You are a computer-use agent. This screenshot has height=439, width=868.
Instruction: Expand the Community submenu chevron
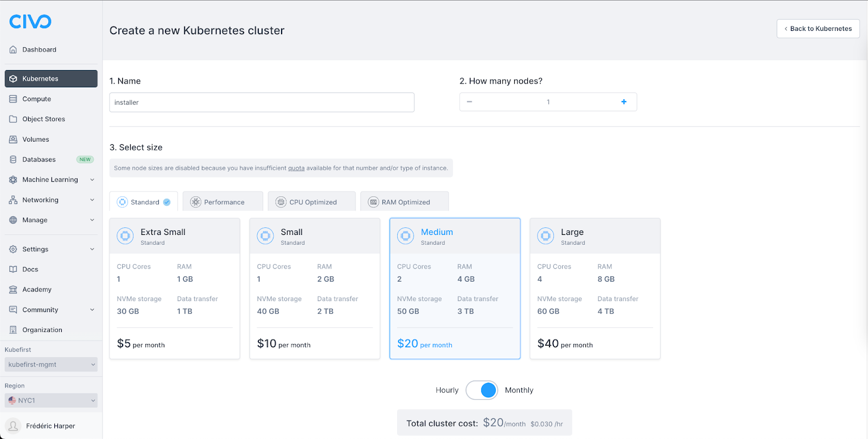(92, 309)
